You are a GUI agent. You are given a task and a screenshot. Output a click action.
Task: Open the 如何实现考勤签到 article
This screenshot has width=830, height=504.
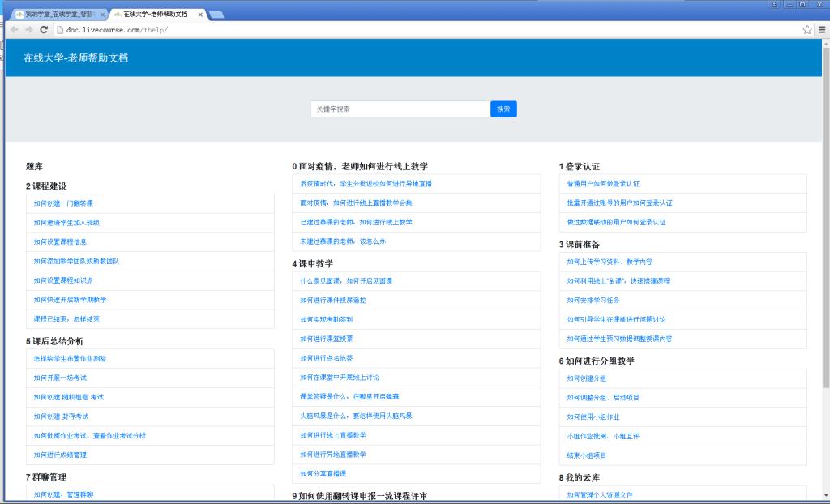click(327, 319)
